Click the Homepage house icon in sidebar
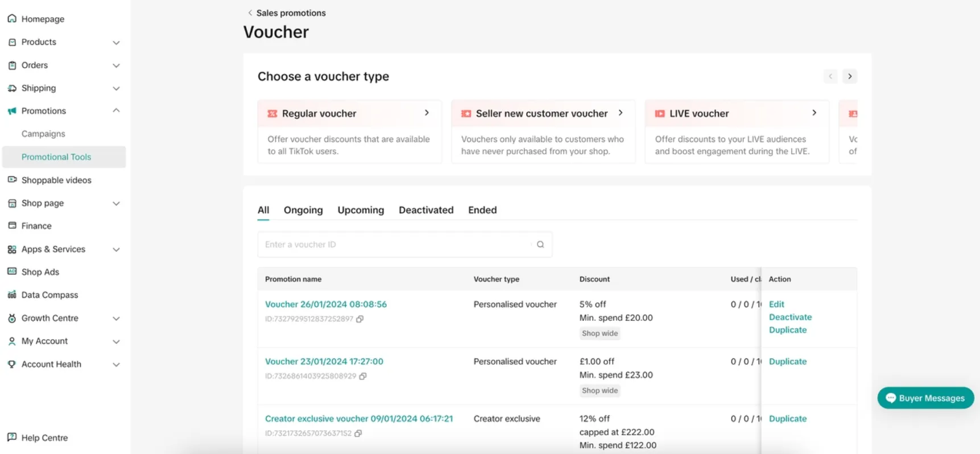The width and height of the screenshot is (980, 454). (12, 19)
